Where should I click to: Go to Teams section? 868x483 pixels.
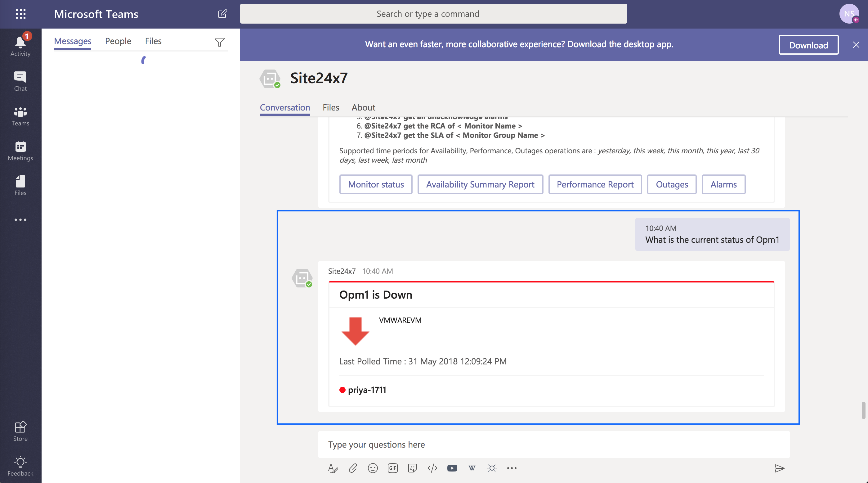[20, 115]
